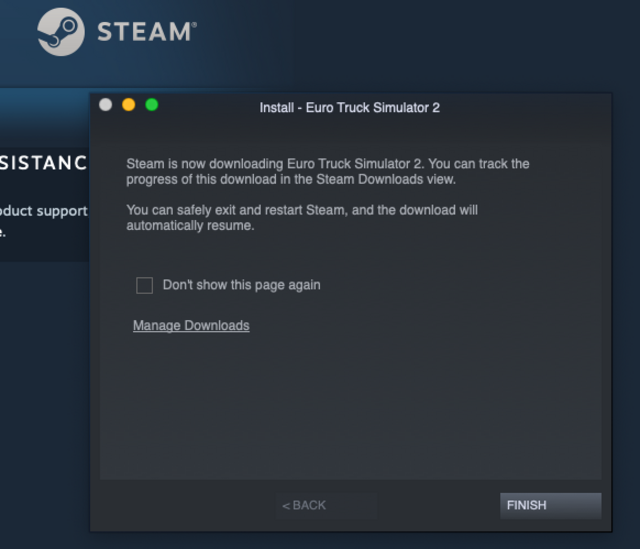Minimize the dialog using the yellow button
This screenshot has height=549, width=640.
coord(129,105)
